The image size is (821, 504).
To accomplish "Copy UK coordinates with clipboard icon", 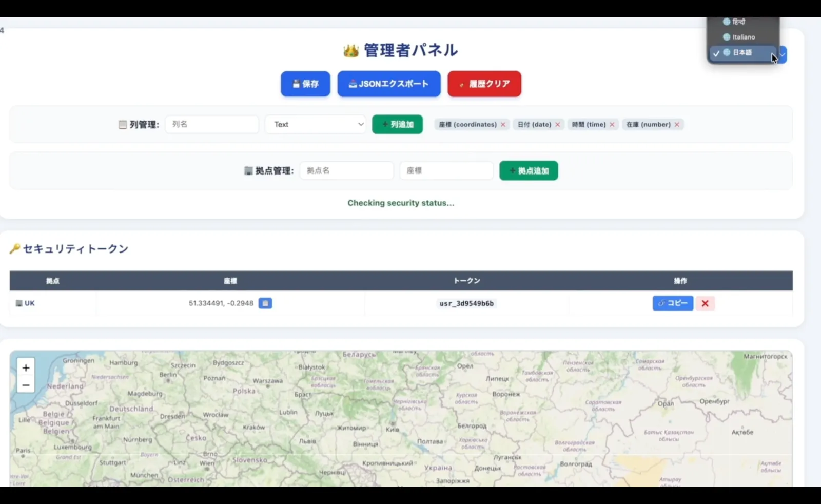I will (265, 303).
